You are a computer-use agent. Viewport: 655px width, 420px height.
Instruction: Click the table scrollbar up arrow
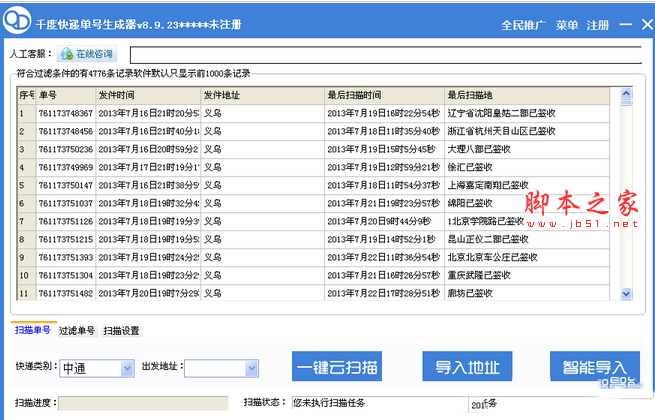pos(626,94)
